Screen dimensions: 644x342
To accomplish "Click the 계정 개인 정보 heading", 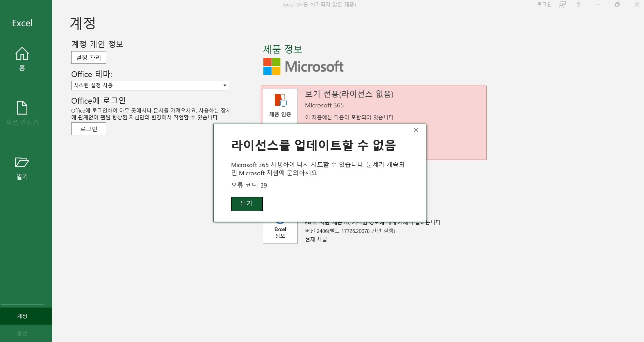I will pyautogui.click(x=97, y=44).
